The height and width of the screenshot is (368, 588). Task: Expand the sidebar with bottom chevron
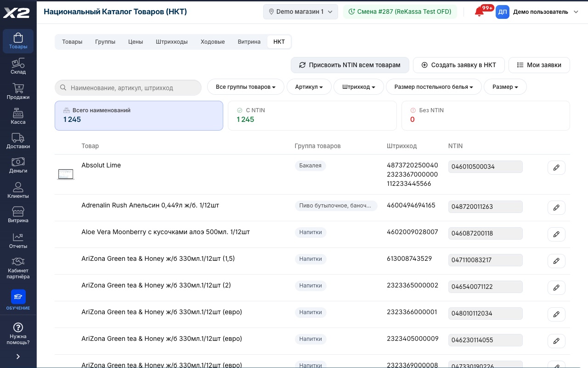click(18, 356)
